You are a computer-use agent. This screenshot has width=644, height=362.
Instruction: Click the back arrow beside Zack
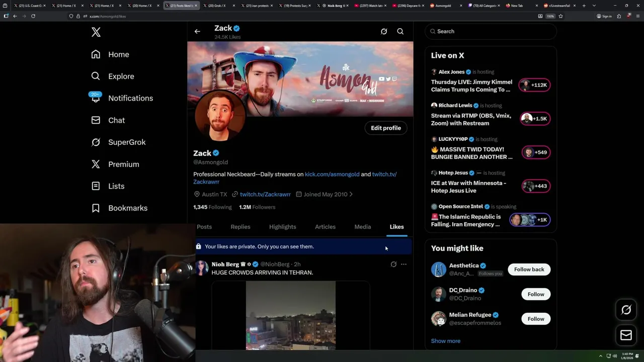[197, 31]
